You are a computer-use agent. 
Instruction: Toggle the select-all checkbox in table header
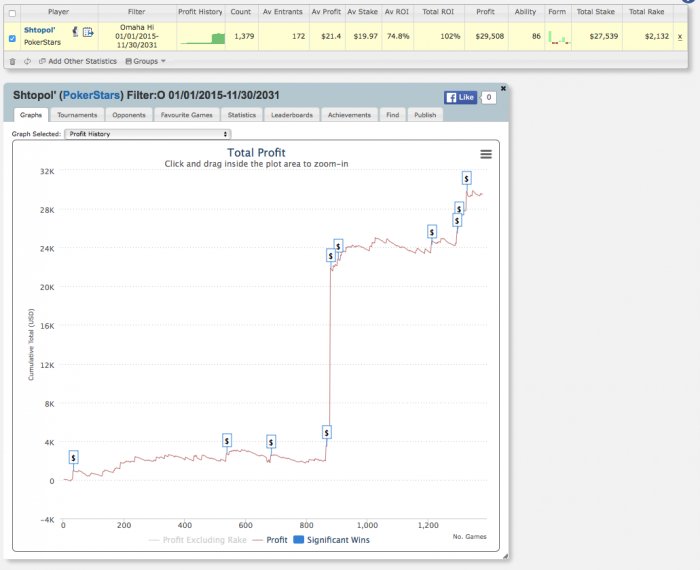[12, 13]
